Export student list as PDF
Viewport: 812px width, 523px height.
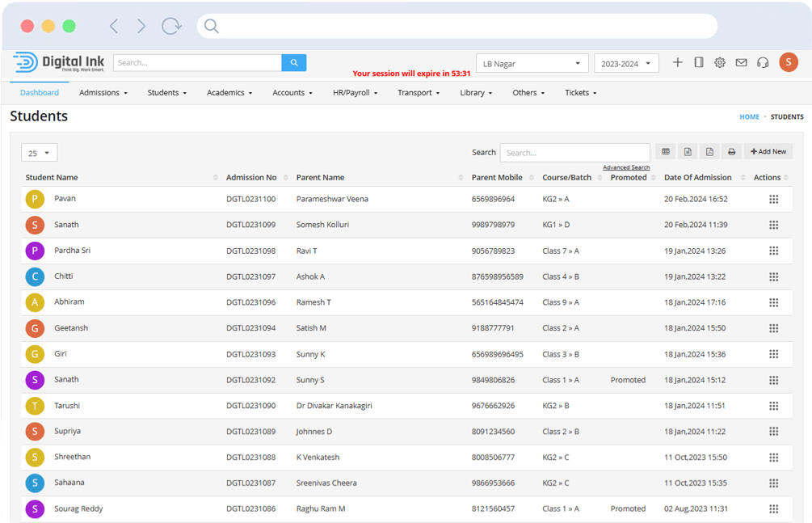(709, 152)
